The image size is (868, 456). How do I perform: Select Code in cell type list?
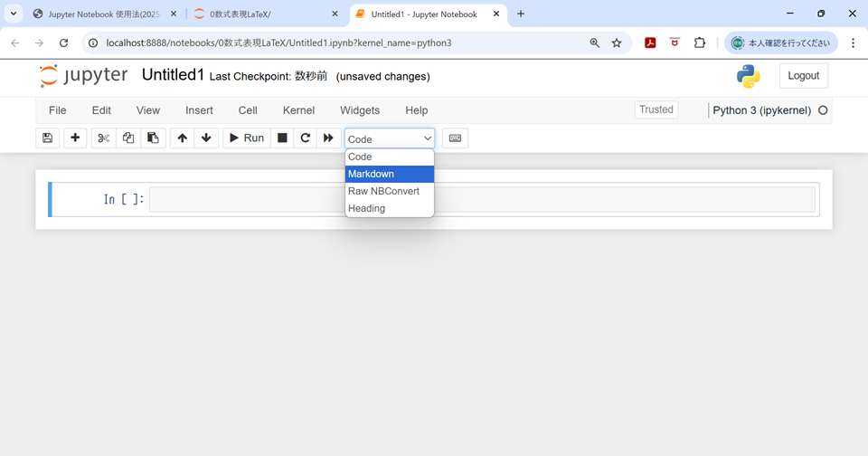390,157
